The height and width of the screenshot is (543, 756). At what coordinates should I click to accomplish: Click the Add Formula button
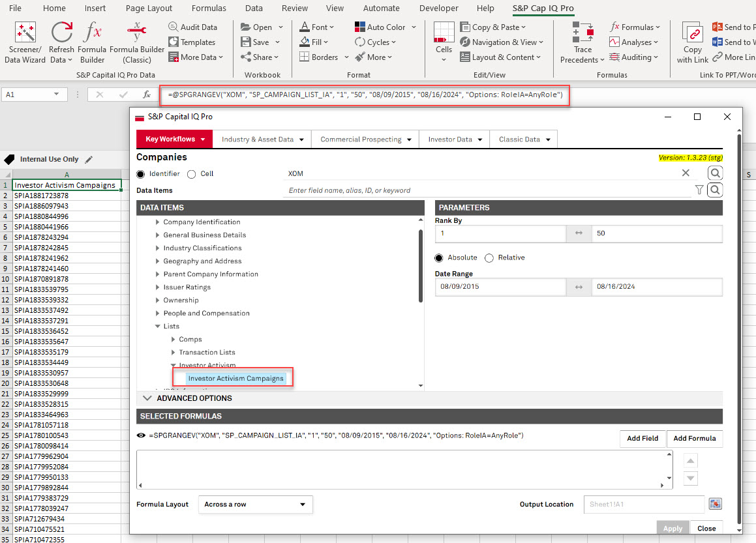pos(694,439)
